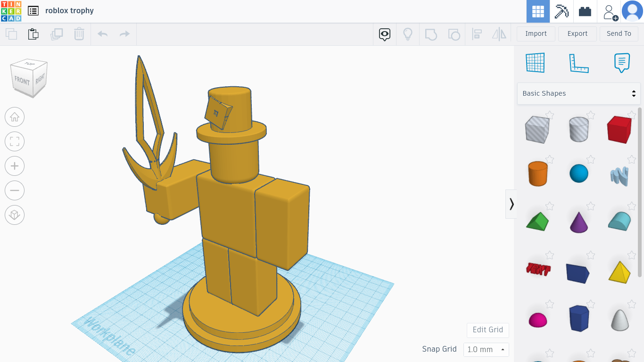
Task: Open the designs list icon
Action: pyautogui.click(x=33, y=11)
